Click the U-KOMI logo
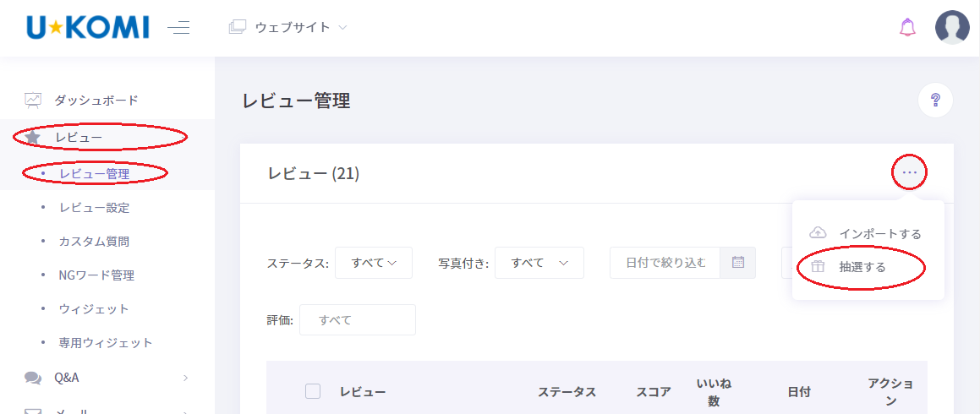Image resolution: width=980 pixels, height=414 pixels. 88,28
